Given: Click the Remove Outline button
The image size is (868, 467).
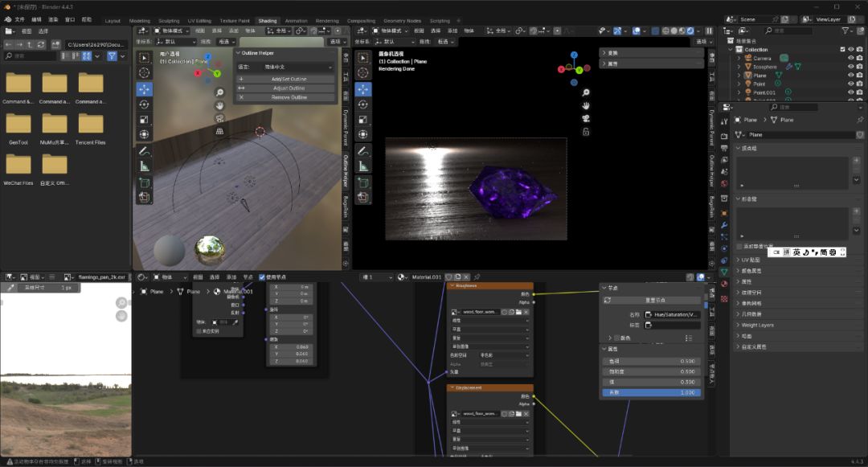Looking at the screenshot, I should [x=289, y=97].
